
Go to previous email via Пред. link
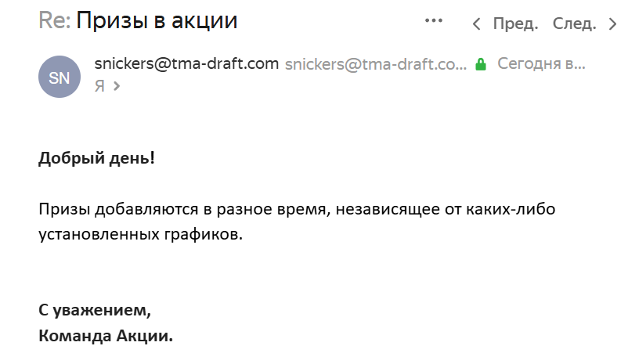pos(515,23)
